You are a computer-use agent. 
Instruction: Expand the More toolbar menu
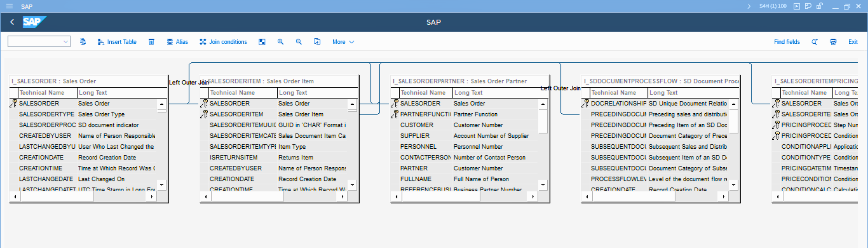pos(343,42)
